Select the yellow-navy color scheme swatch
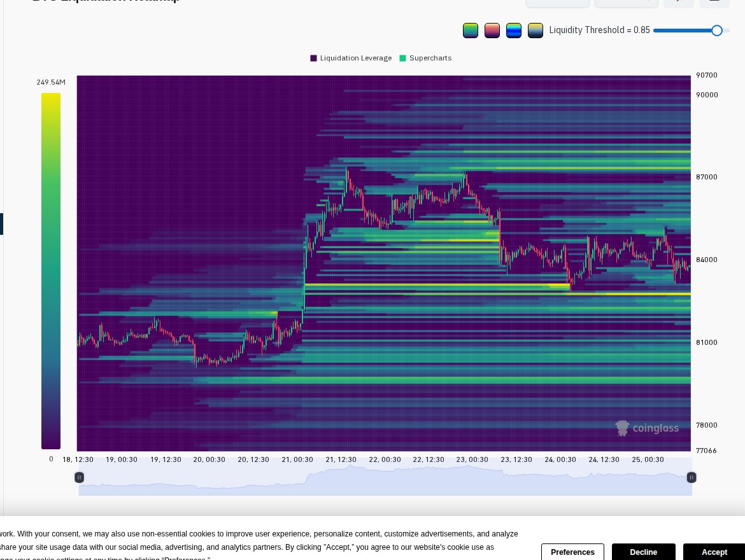This screenshot has width=745, height=560. 536,31
